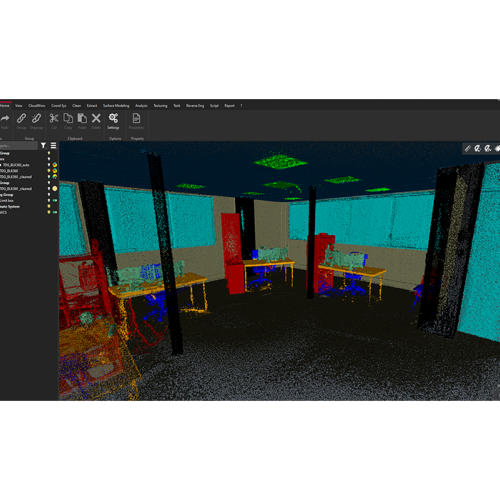Switch to the Surface Modeling tab

tap(116, 106)
